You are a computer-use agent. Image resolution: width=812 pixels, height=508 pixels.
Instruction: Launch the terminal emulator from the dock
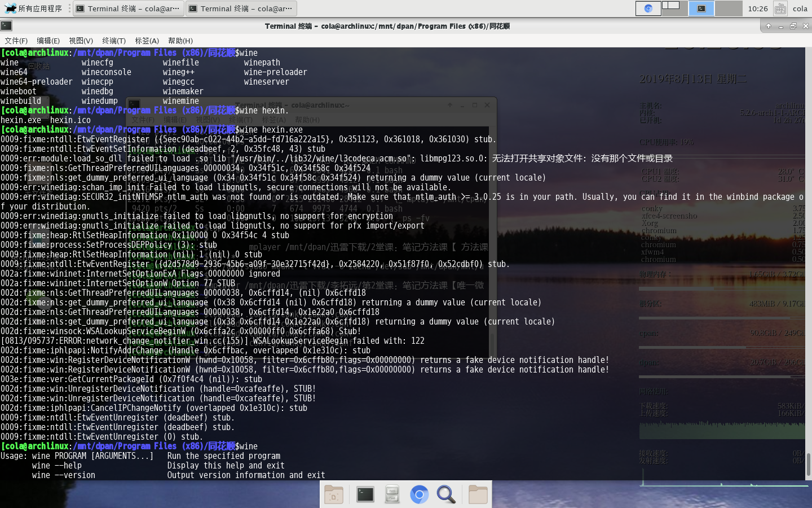click(x=365, y=494)
